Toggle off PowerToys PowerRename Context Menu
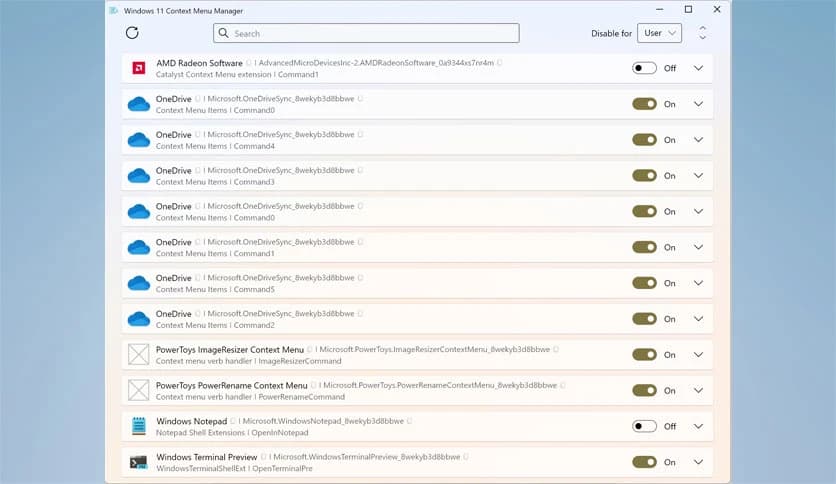 point(644,390)
